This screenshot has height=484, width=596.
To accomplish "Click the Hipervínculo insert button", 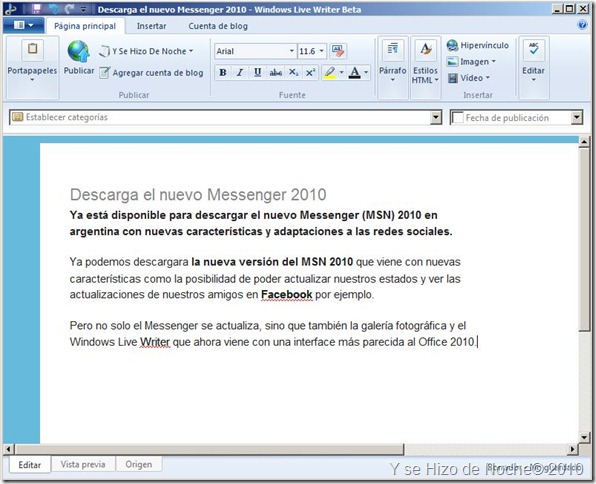I will (x=478, y=45).
